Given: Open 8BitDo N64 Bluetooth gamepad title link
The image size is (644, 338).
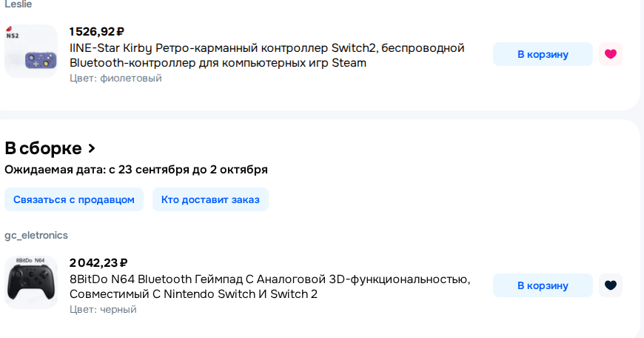Looking at the screenshot, I should point(269,286).
